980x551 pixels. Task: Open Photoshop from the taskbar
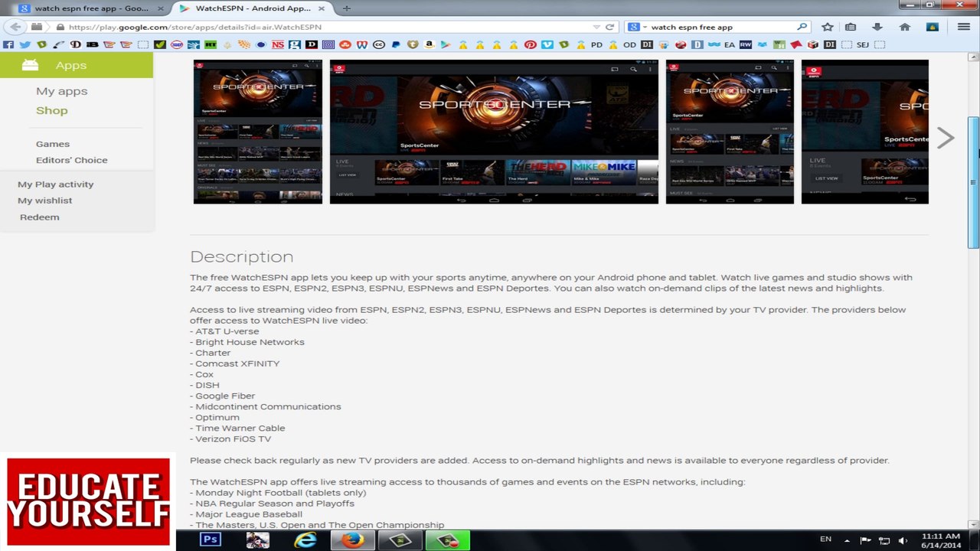[x=211, y=540]
